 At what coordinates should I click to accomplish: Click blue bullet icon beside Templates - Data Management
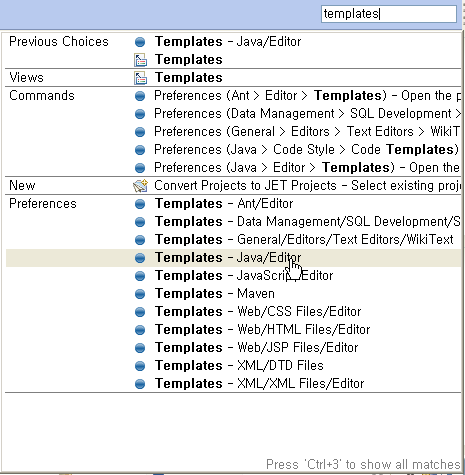tap(140, 222)
